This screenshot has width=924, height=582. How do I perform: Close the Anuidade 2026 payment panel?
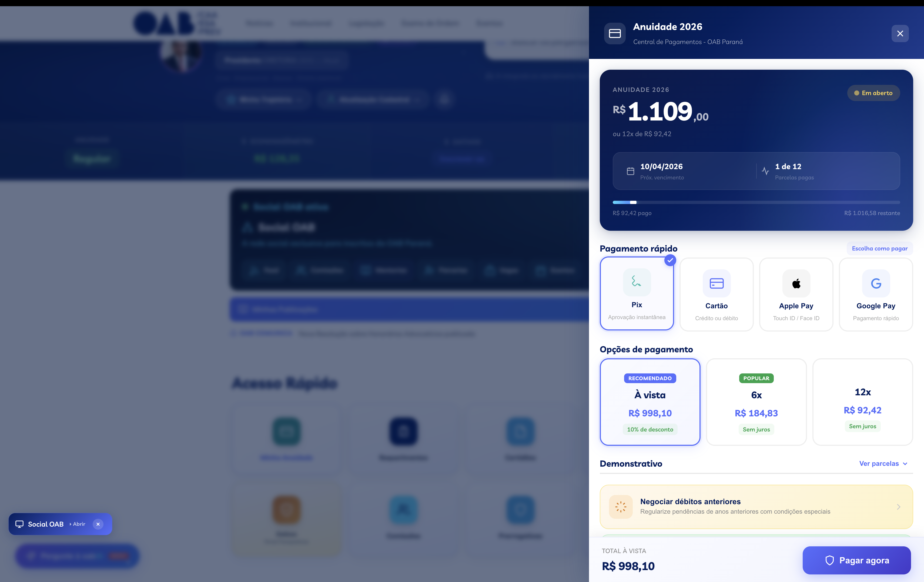click(x=900, y=34)
